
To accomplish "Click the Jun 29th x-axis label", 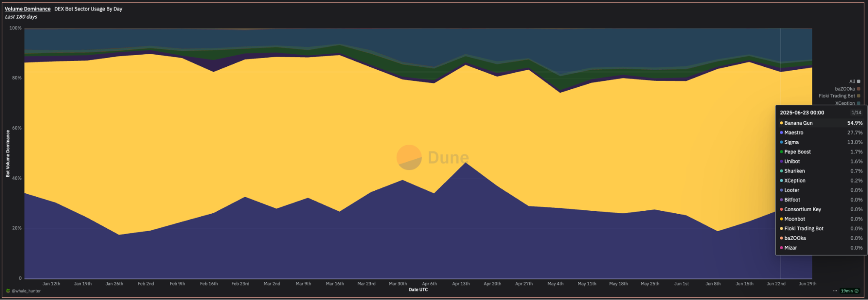I will click(808, 284).
